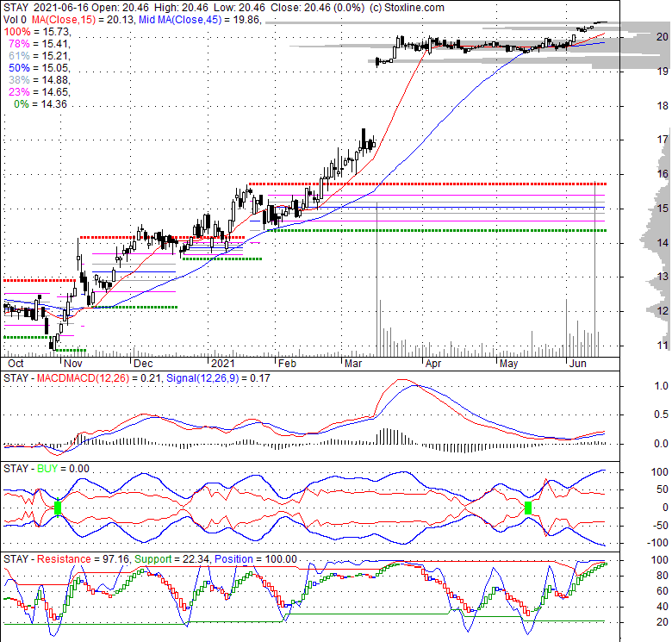Click the '50% = 15.05' Fibonacci label
The image size is (672, 642).
point(39,68)
